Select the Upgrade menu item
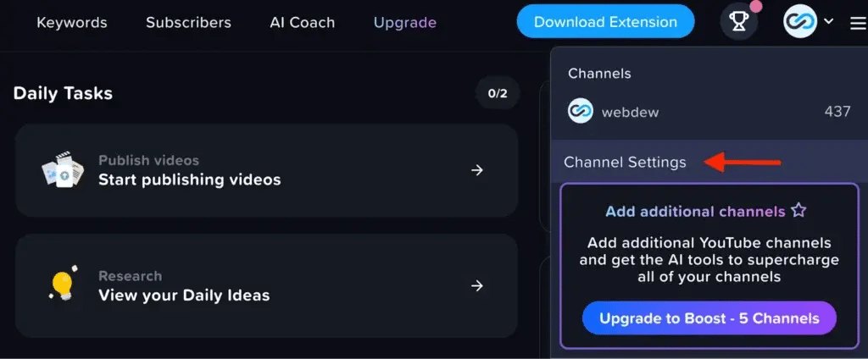 [405, 23]
